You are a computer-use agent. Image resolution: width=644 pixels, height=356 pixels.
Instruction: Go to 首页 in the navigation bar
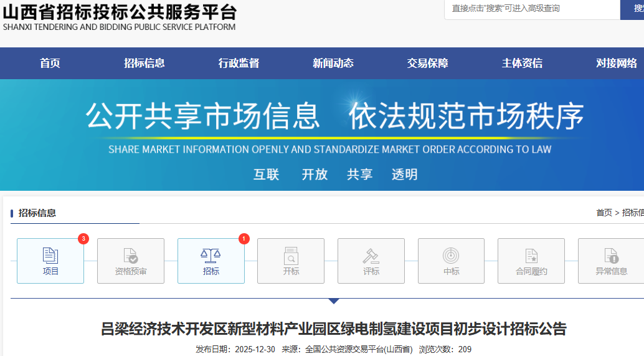[x=50, y=63]
